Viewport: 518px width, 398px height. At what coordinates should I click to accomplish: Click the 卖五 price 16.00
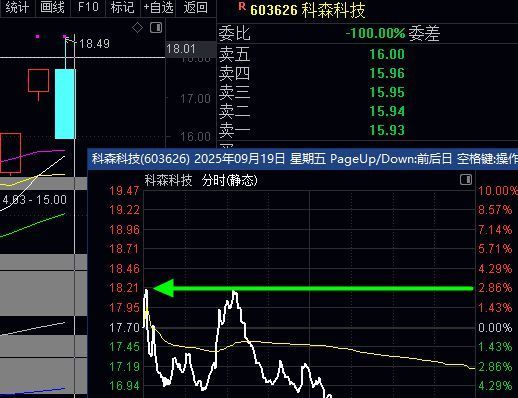(387, 54)
